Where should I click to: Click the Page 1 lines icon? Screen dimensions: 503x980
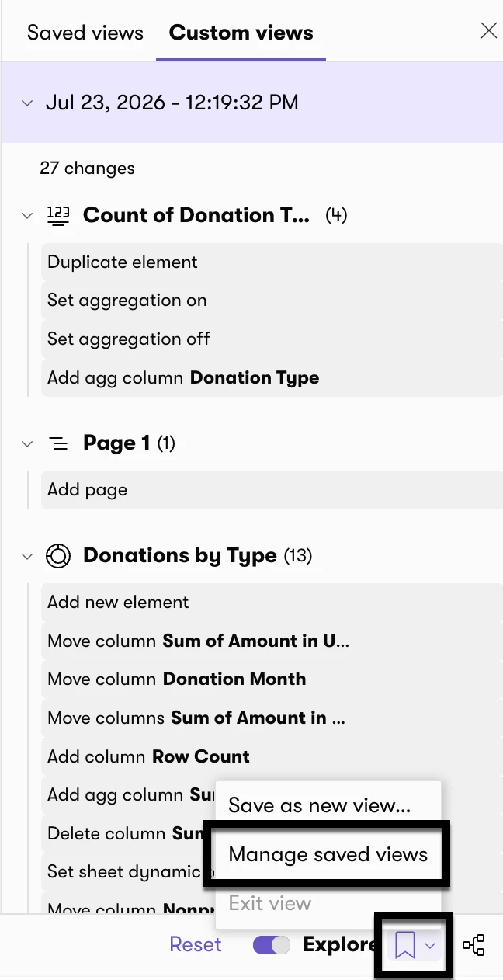(58, 443)
